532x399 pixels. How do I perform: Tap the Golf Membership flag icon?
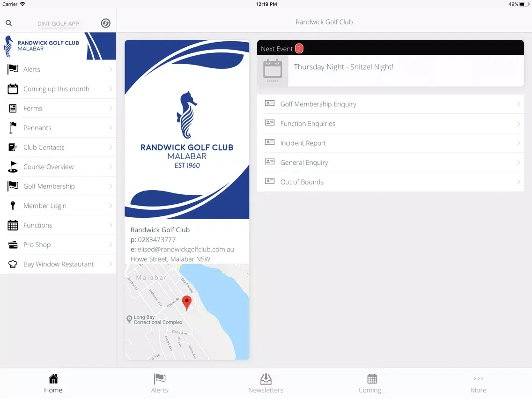coord(13,186)
